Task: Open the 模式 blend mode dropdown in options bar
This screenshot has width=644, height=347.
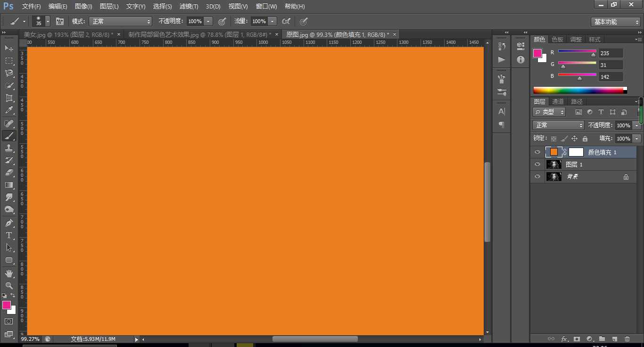Action: point(120,21)
